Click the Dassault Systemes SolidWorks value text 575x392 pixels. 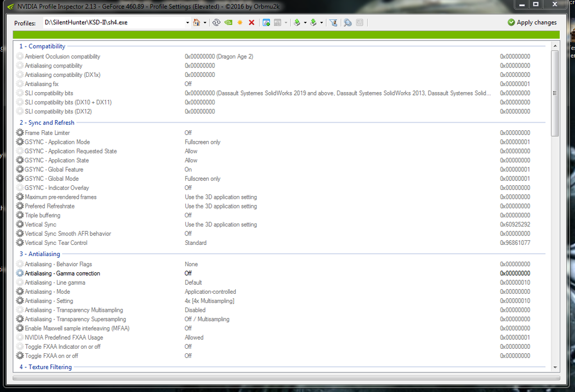pos(337,93)
